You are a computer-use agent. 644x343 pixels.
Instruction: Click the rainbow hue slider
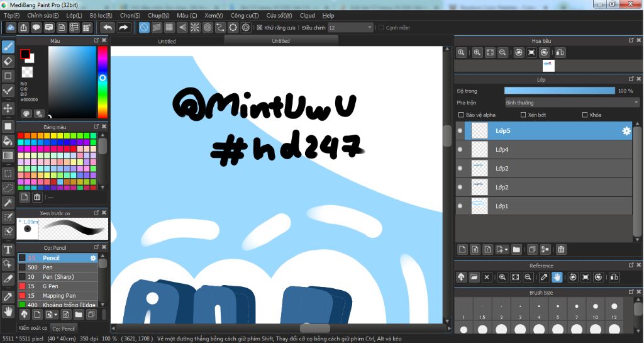tap(103, 82)
